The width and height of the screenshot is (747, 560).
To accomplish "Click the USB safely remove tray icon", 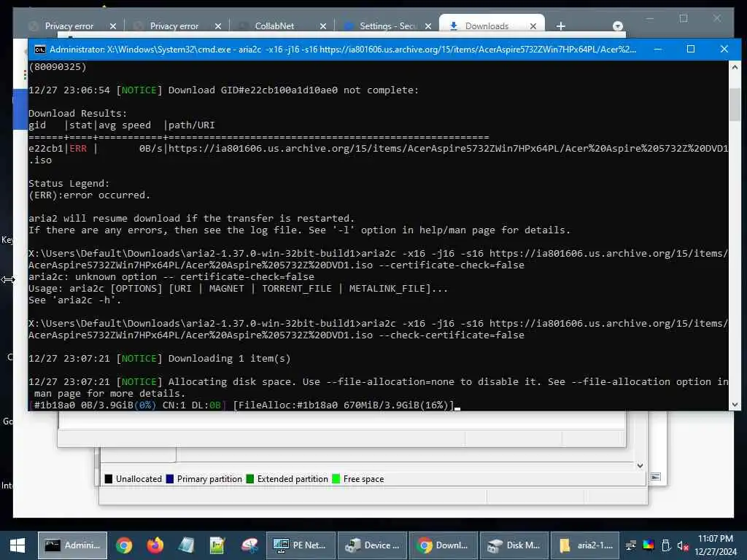I will tap(666, 545).
